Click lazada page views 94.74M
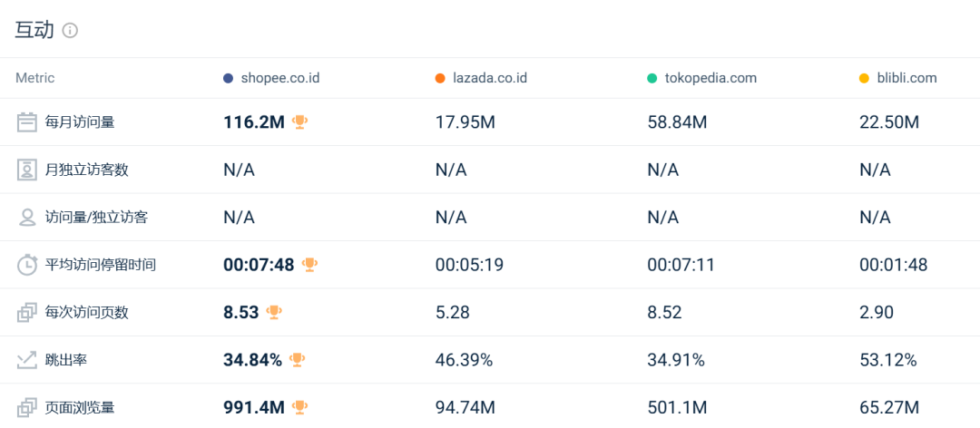The width and height of the screenshot is (980, 428). tap(465, 408)
